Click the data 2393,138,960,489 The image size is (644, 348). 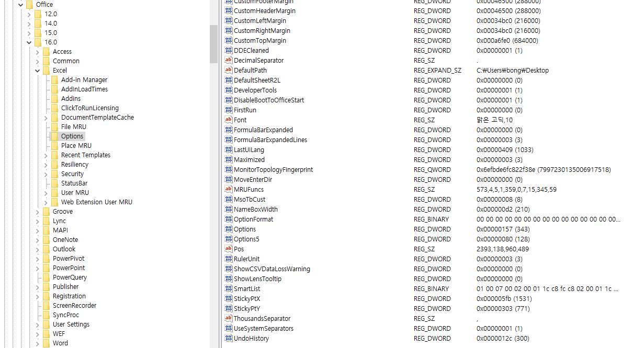503,249
